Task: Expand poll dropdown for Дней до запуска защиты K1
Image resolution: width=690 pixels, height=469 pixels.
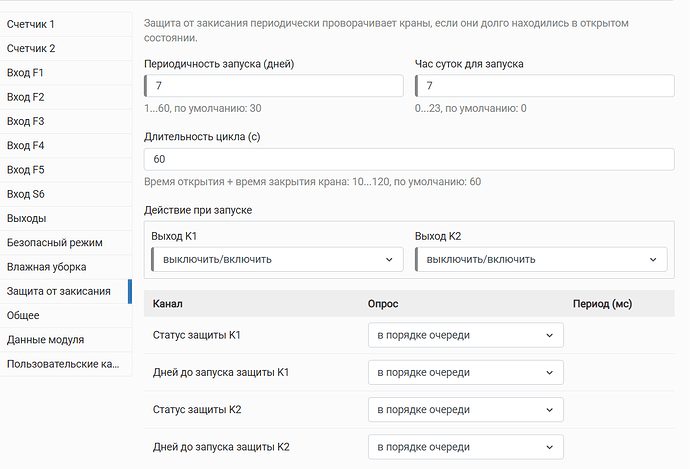Action: click(x=466, y=373)
